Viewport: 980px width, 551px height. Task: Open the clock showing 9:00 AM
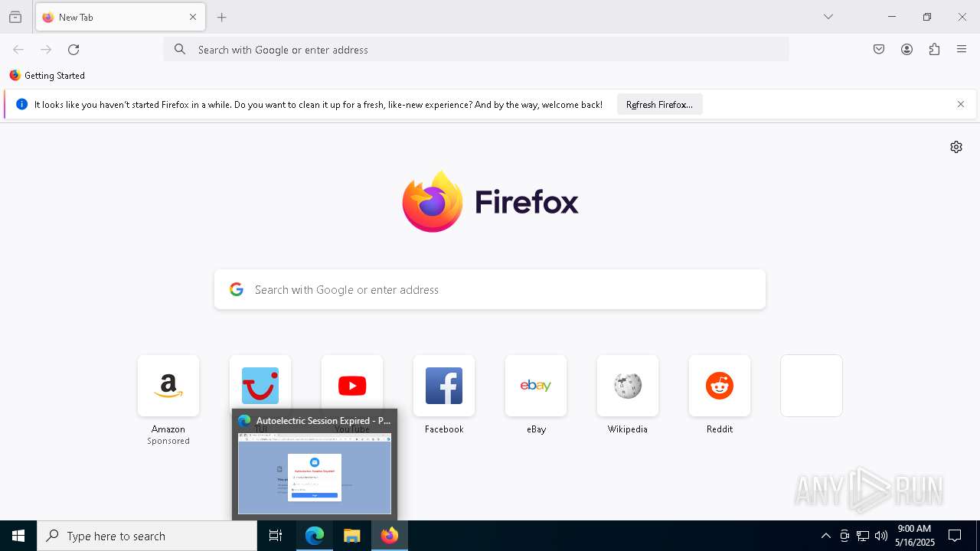pyautogui.click(x=915, y=536)
